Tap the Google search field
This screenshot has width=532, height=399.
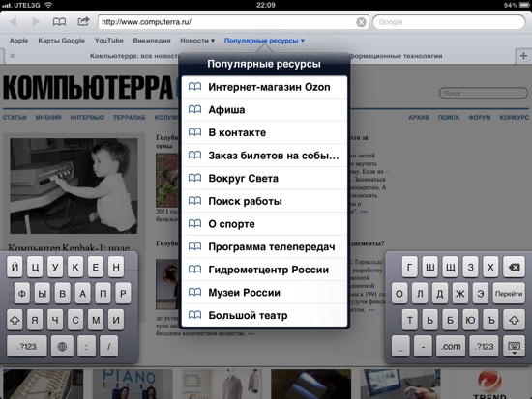[x=449, y=22]
